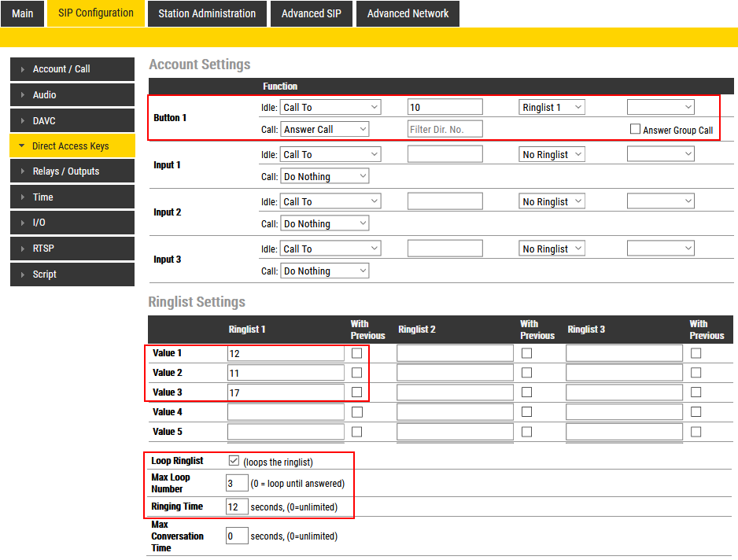The height and width of the screenshot is (560, 738).
Task: Open the Advanced SIP tab
Action: coord(312,13)
